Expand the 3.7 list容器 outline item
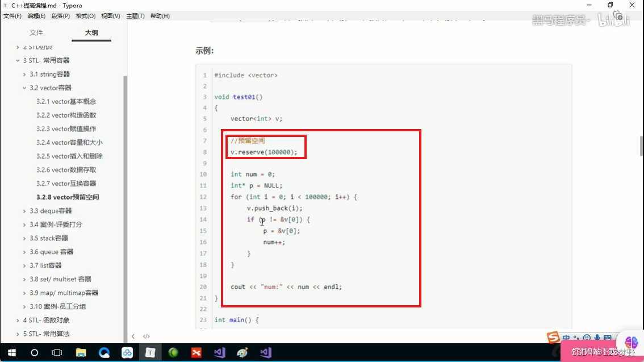This screenshot has width=644, height=362. click(x=24, y=265)
